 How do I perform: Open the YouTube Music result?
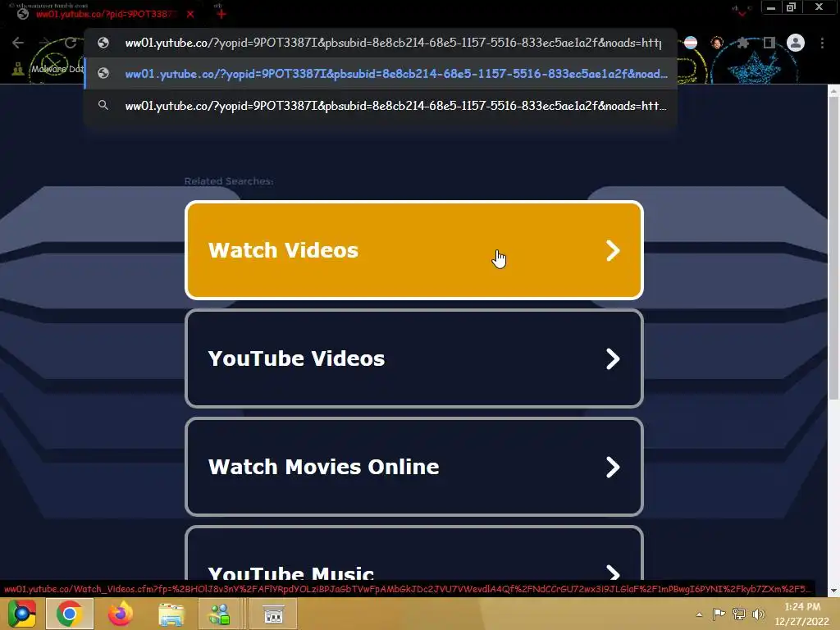click(x=414, y=554)
